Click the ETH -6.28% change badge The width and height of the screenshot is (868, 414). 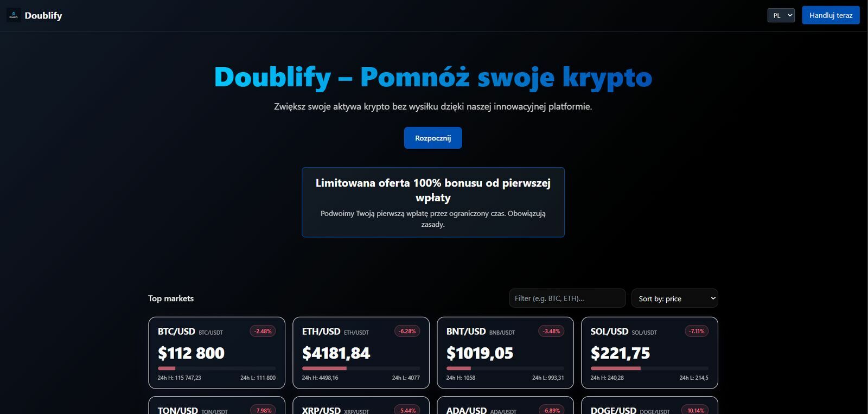coord(407,331)
